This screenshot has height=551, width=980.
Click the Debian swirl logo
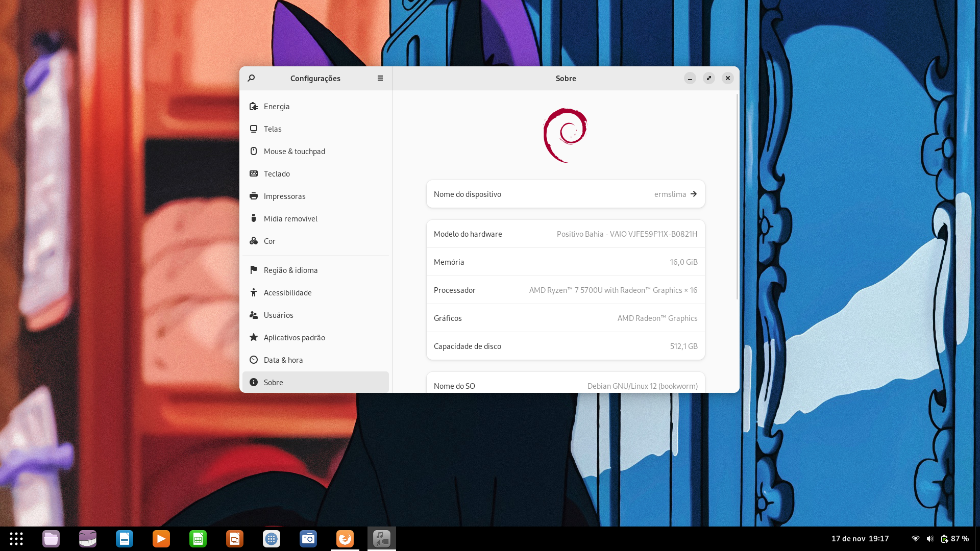[x=565, y=135]
